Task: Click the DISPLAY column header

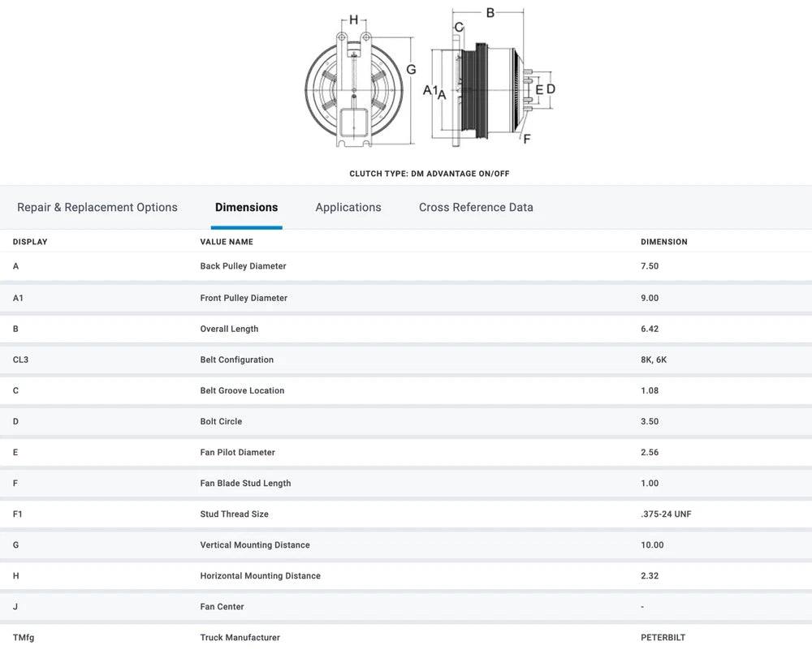Action: click(30, 242)
